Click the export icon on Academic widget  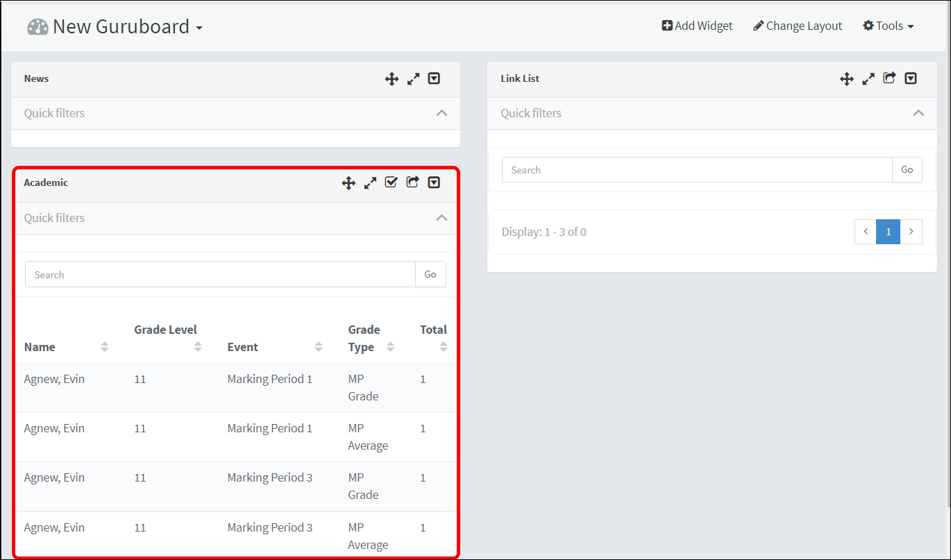[413, 183]
